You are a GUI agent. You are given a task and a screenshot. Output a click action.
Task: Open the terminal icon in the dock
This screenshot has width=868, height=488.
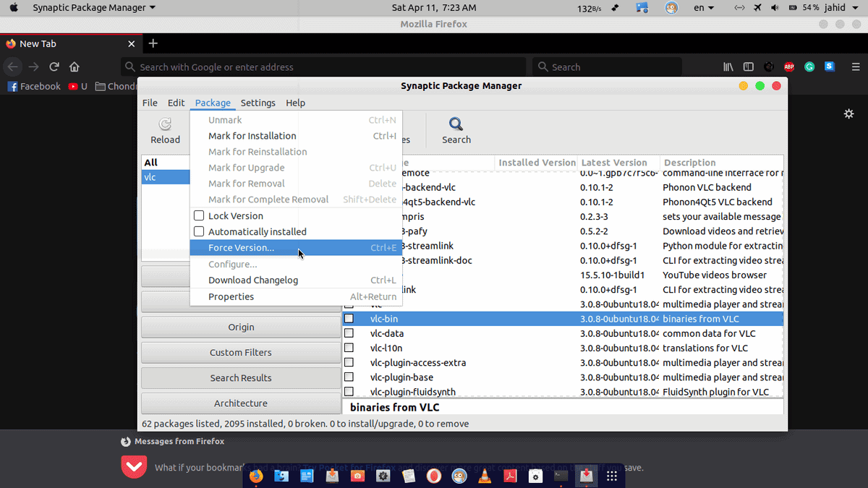[561, 476]
